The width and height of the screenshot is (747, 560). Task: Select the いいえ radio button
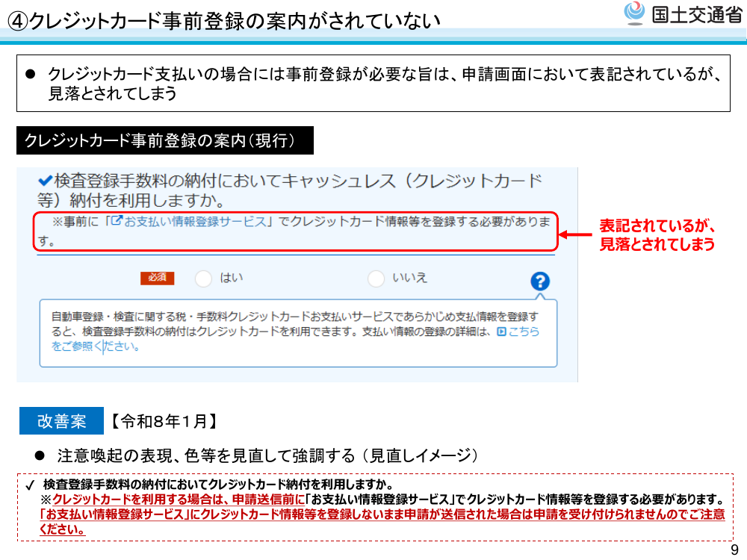point(376,279)
